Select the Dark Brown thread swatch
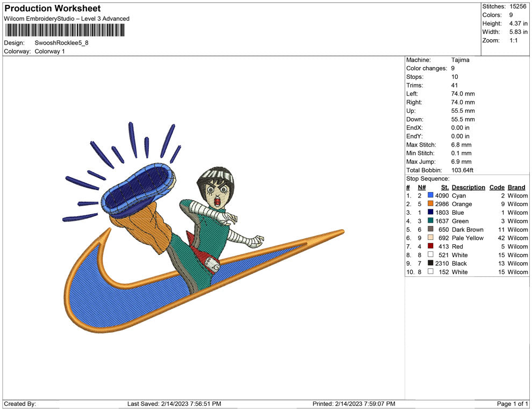Image resolution: width=532 pixels, height=409 pixels. (x=430, y=229)
